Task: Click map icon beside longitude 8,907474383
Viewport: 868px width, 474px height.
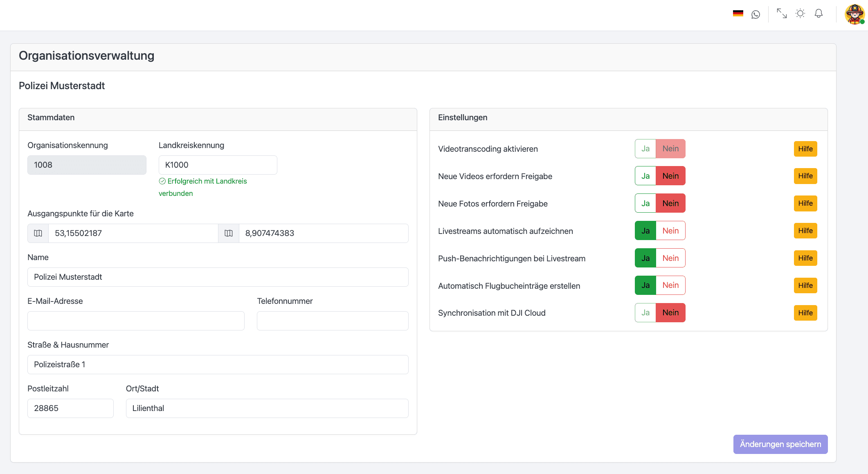Action: coord(229,233)
